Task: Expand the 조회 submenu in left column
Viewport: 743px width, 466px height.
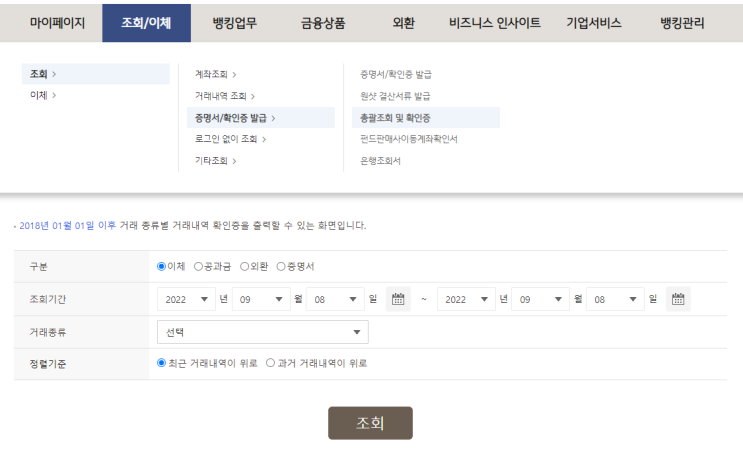Action: tap(96, 74)
